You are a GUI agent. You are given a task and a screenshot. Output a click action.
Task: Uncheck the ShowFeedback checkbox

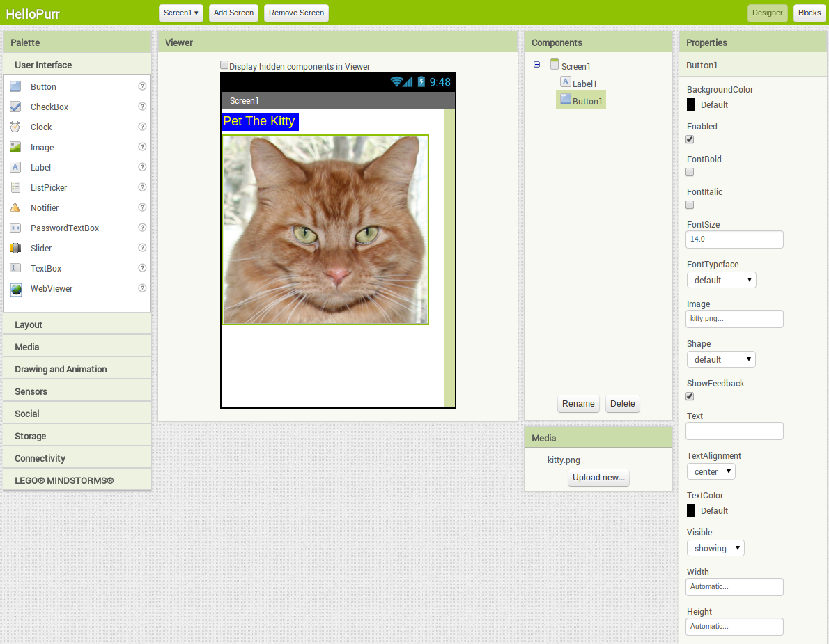[690, 396]
